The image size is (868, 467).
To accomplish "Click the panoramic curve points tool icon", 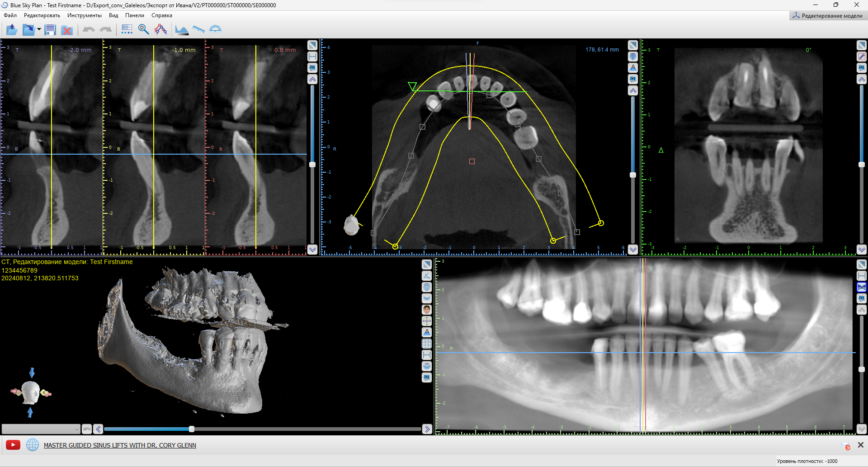I will click(x=160, y=30).
